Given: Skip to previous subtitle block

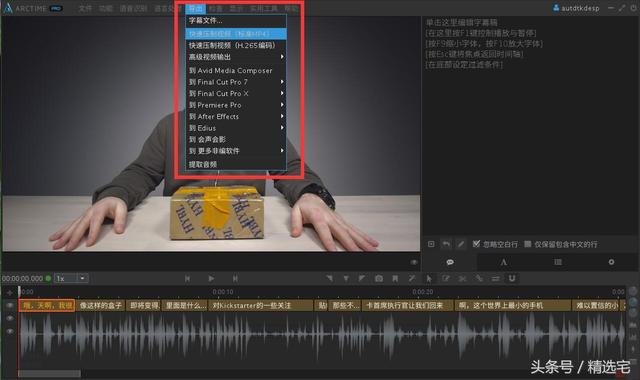Looking at the screenshot, I should pyautogui.click(x=187, y=278).
